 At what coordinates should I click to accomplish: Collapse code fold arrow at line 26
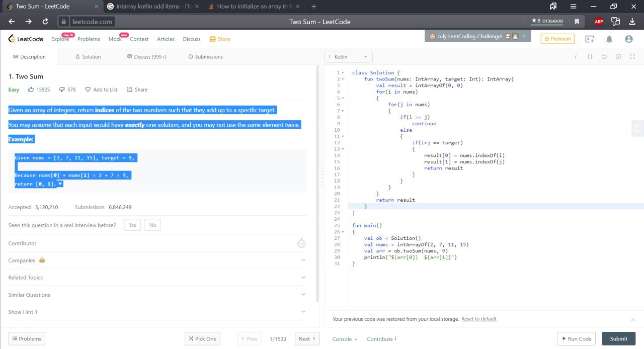[343, 232]
